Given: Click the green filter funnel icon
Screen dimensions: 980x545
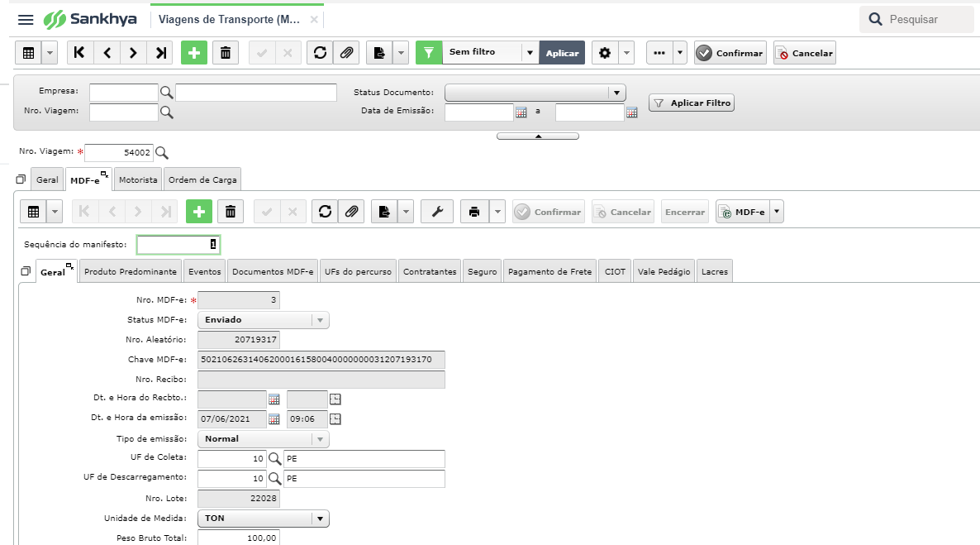Looking at the screenshot, I should click(429, 53).
